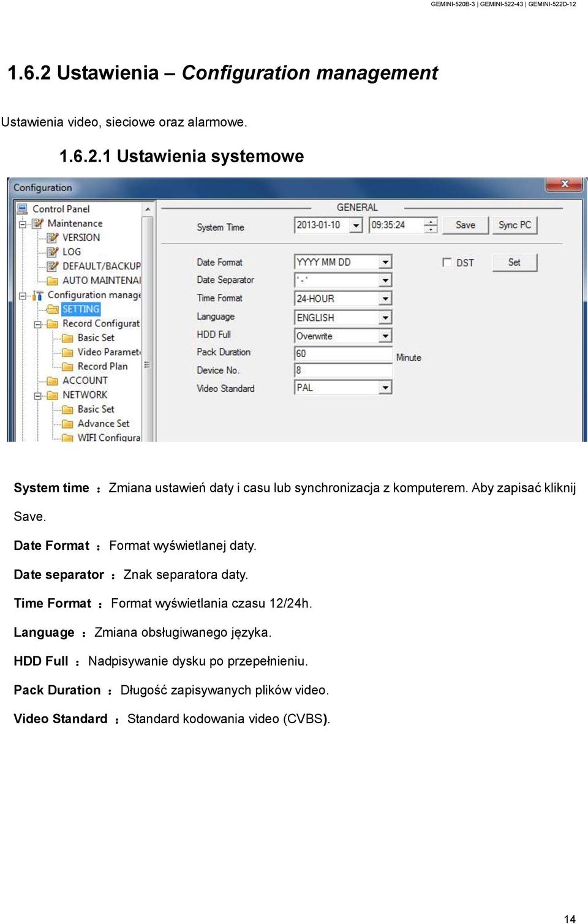Click the System Time spinner arrows

pyautogui.click(x=431, y=225)
